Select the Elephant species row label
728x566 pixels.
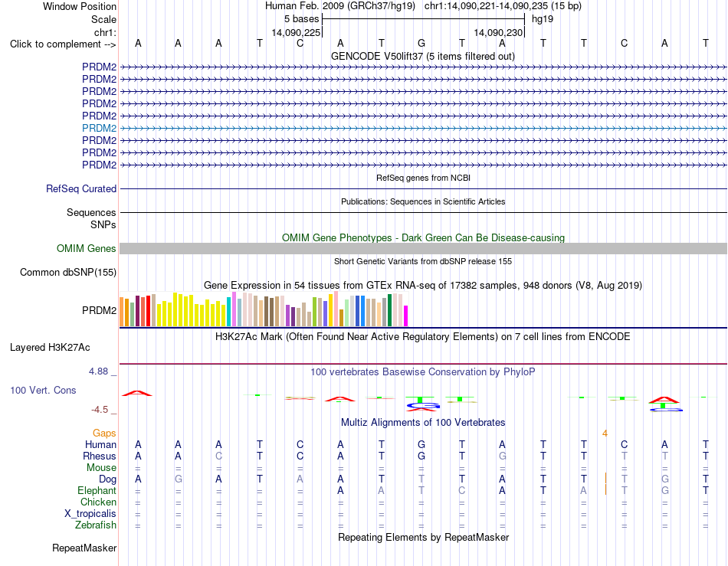97,490
